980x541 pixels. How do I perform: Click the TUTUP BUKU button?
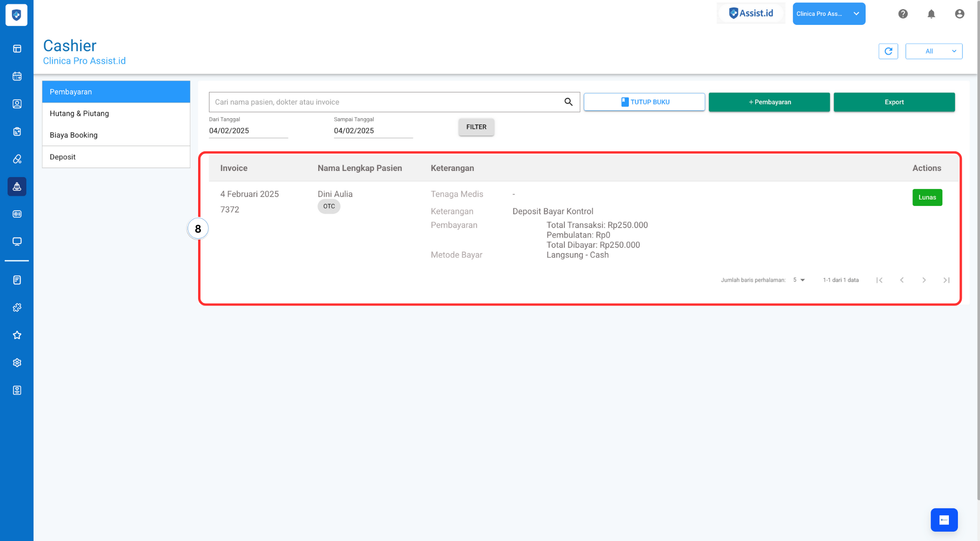coord(644,102)
